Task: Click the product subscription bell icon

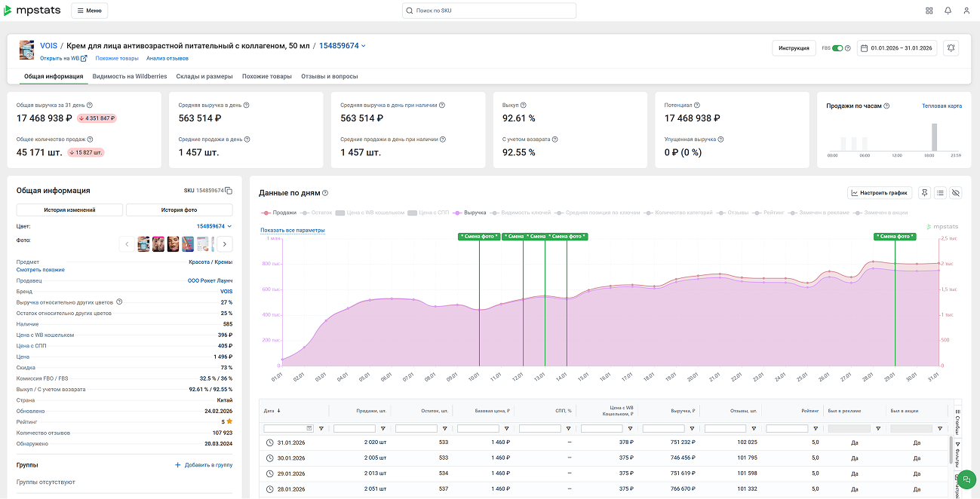Action: [951, 48]
